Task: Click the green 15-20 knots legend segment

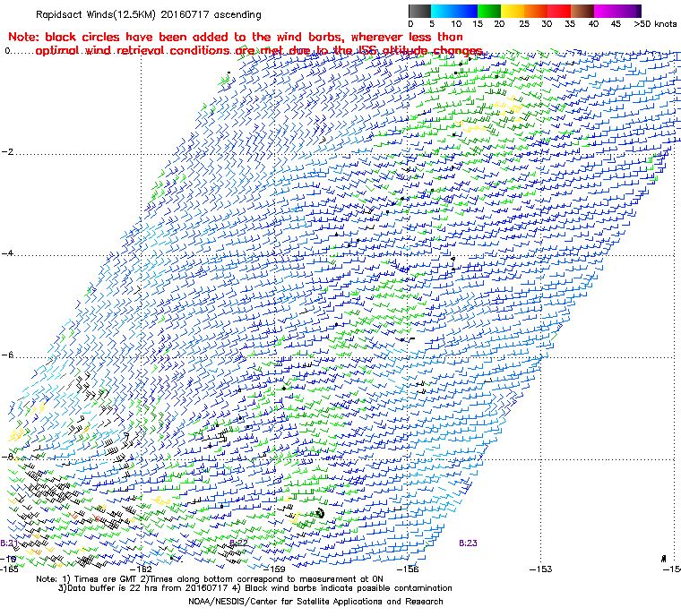Action: [x=489, y=11]
